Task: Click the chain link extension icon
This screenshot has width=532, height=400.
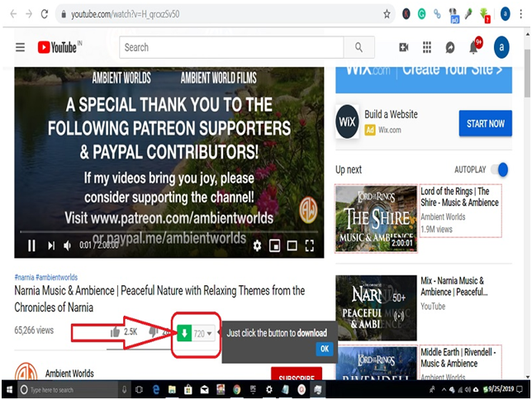Action: pyautogui.click(x=437, y=14)
